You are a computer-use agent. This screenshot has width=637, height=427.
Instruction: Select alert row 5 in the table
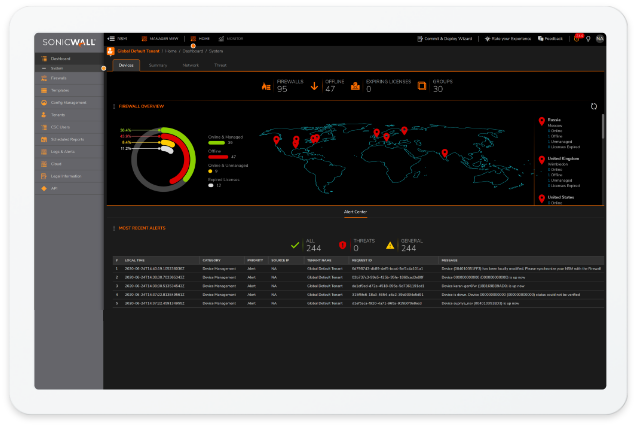click(x=358, y=303)
